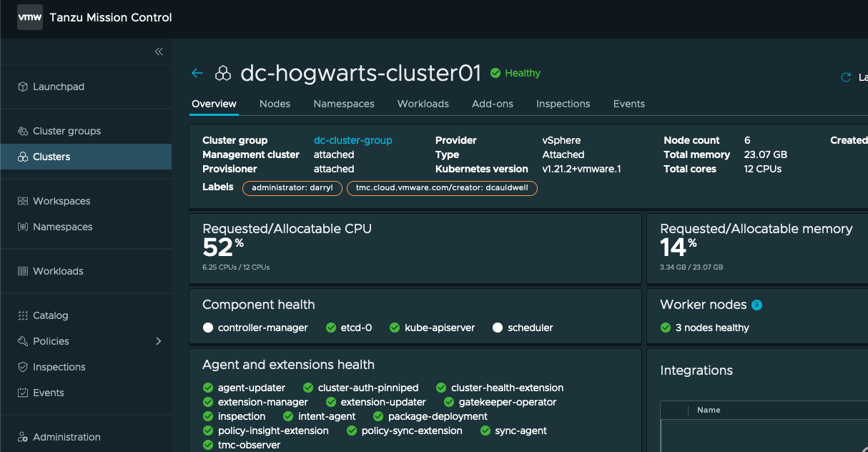Image resolution: width=868 pixels, height=452 pixels.
Task: Click the Workloads sidebar icon
Action: (x=21, y=271)
